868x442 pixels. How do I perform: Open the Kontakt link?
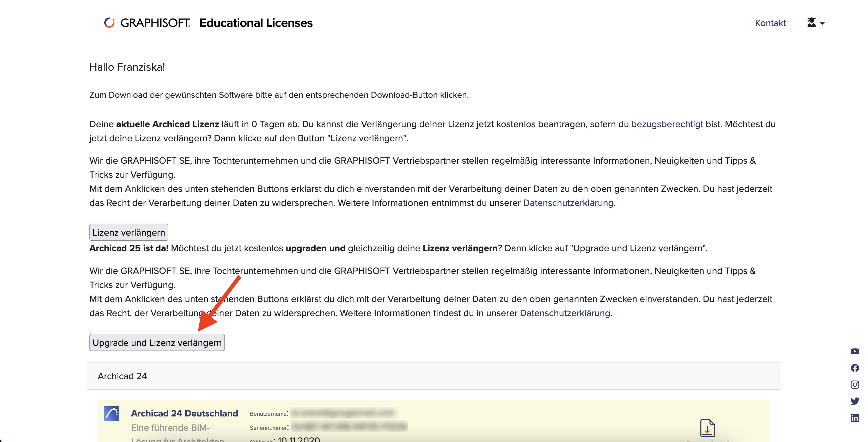(x=770, y=23)
